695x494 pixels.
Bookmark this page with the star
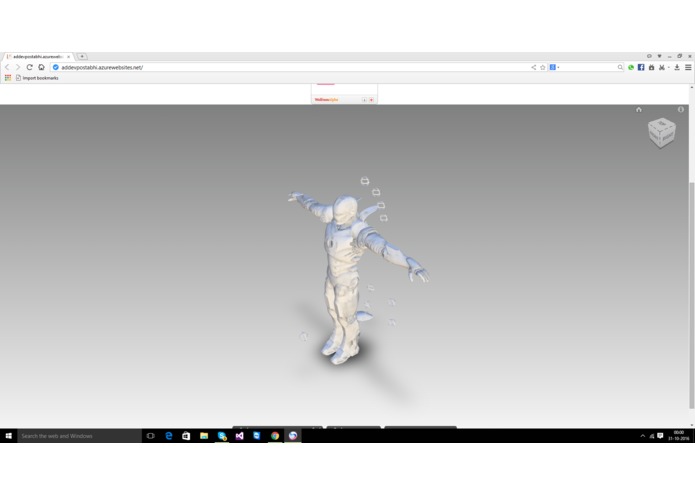point(543,67)
